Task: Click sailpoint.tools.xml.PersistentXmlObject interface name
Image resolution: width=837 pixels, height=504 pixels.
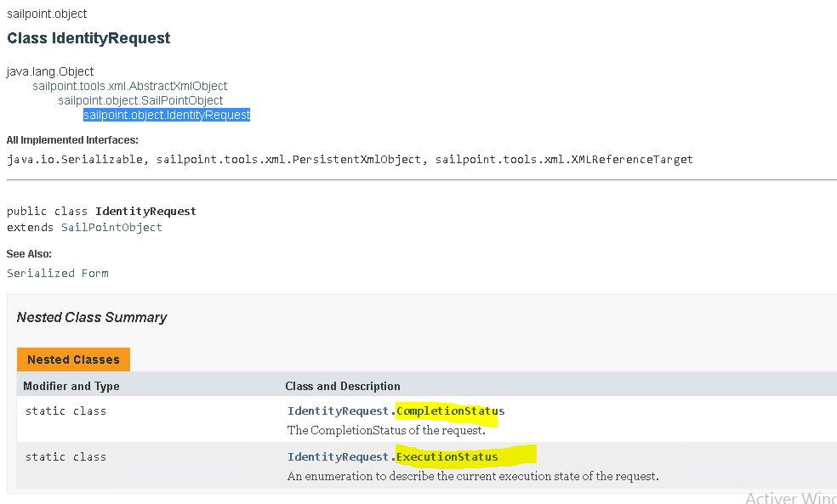Action: point(288,159)
